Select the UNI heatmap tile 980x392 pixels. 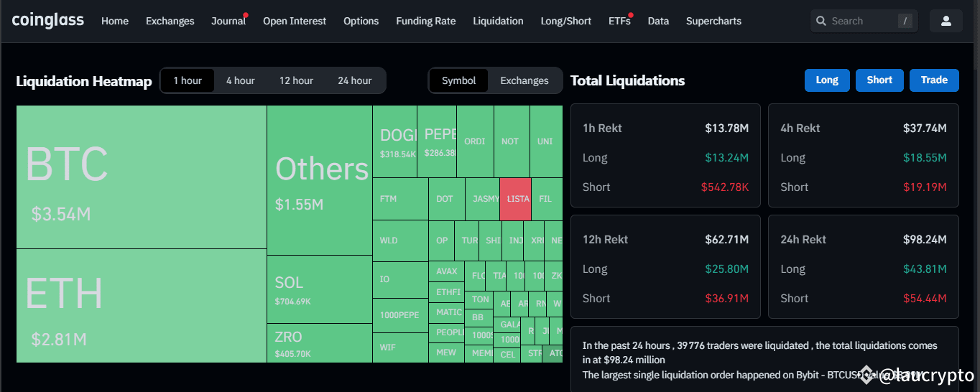click(546, 142)
